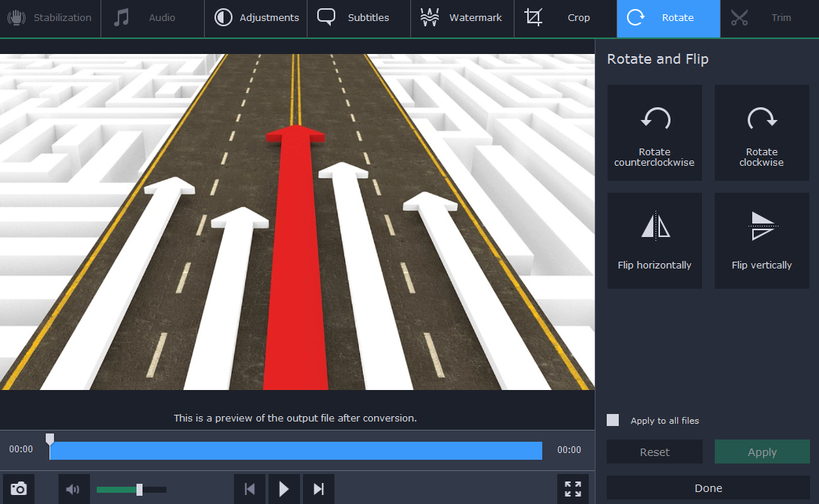
Task: Click the video preview image
Action: click(297, 222)
